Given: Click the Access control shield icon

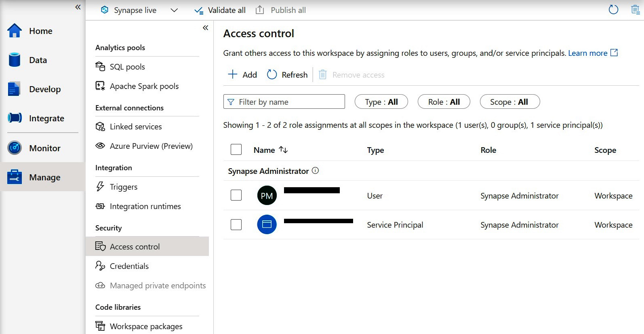Looking at the screenshot, I should pos(100,246).
